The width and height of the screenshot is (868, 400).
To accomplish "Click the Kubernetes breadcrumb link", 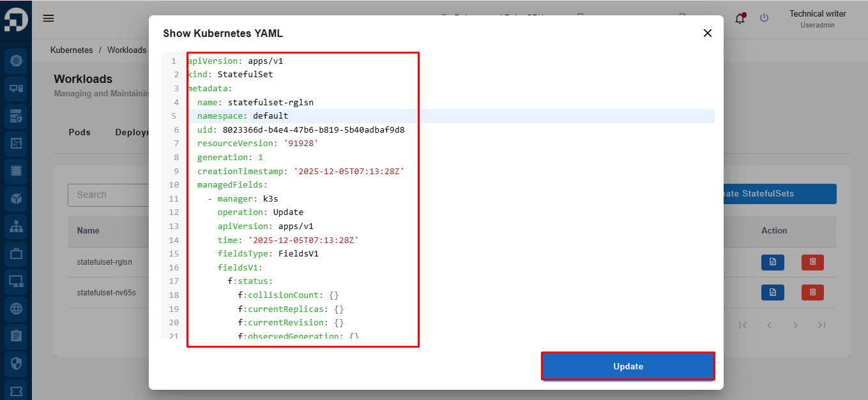I will [72, 50].
